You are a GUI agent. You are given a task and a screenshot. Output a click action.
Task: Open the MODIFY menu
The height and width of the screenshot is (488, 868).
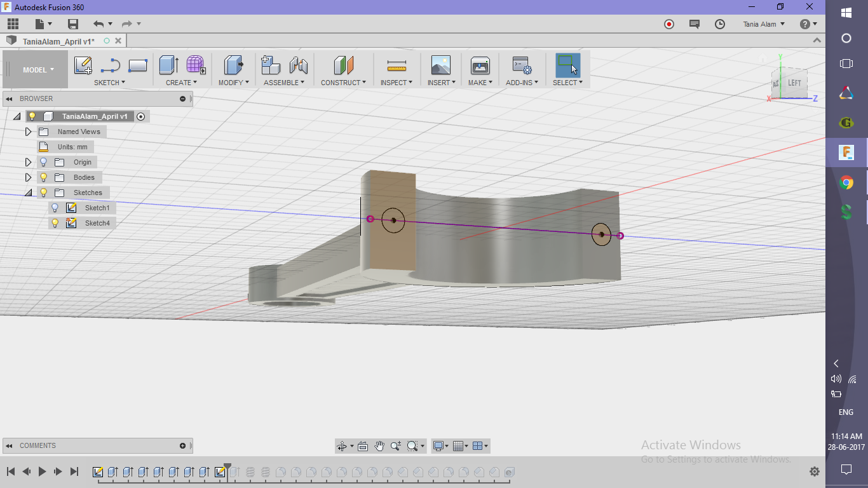(233, 83)
